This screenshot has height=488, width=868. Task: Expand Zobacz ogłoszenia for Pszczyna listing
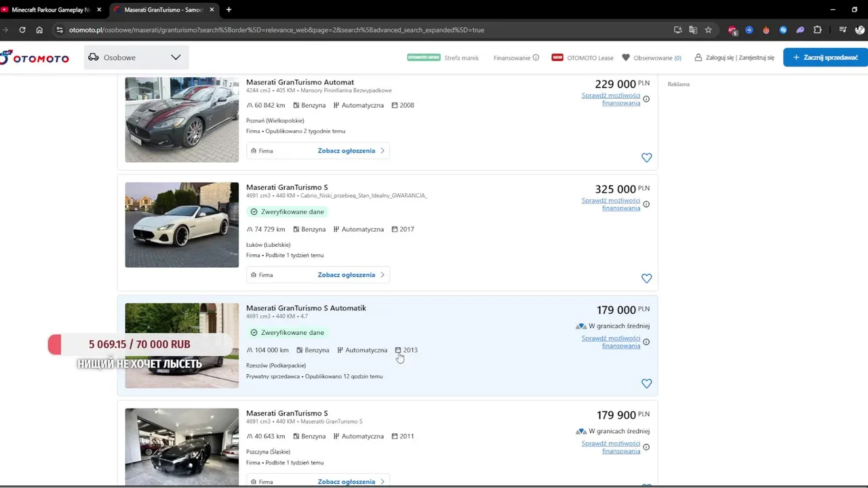click(x=318, y=481)
